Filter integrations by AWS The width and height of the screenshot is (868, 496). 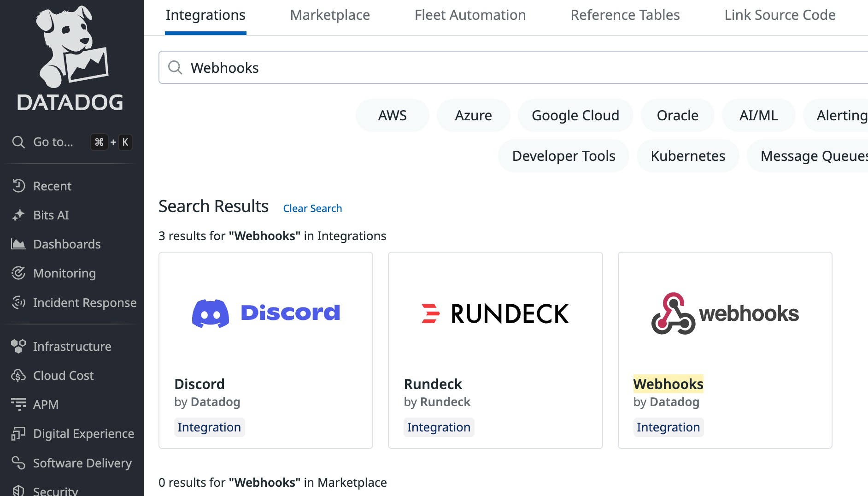[392, 115]
